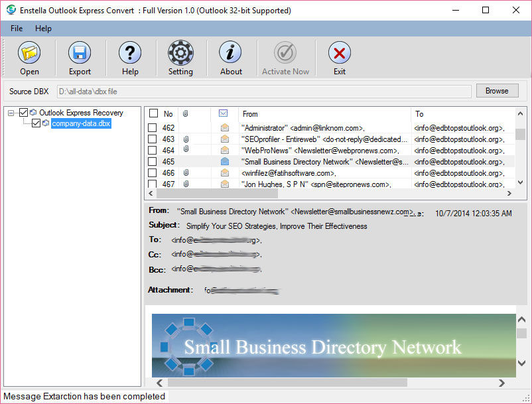Click preview pane horizontal scrollbar thumb
The width and height of the screenshot is (532, 404).
(287, 383)
